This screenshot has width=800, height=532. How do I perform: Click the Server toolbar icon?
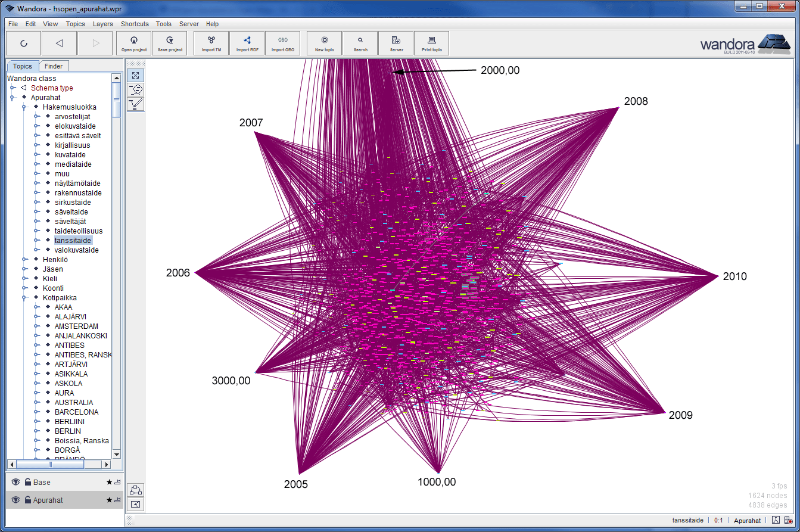point(396,43)
